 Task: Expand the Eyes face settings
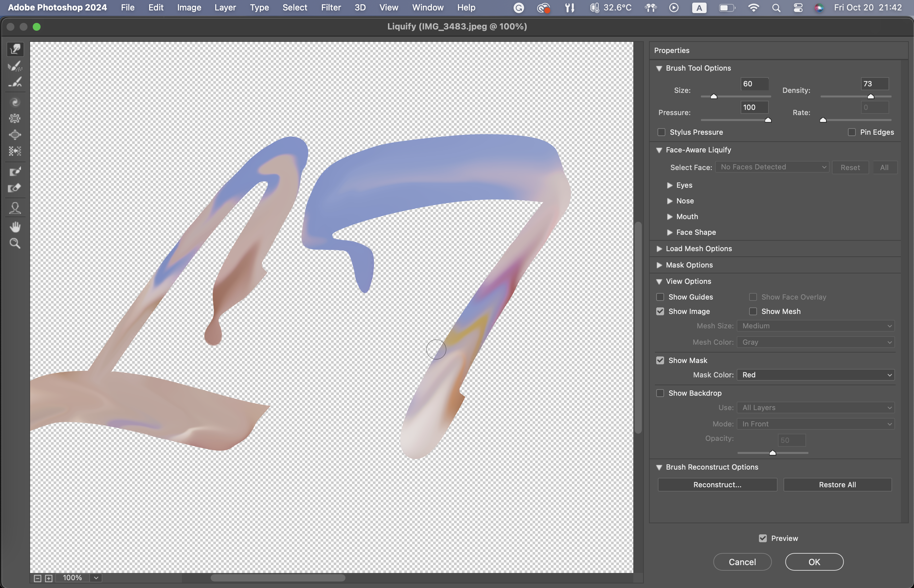[x=670, y=185]
